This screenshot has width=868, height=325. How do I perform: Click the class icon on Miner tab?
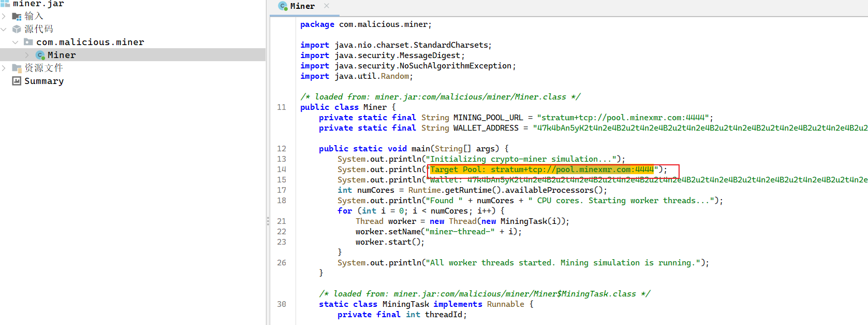(x=283, y=6)
